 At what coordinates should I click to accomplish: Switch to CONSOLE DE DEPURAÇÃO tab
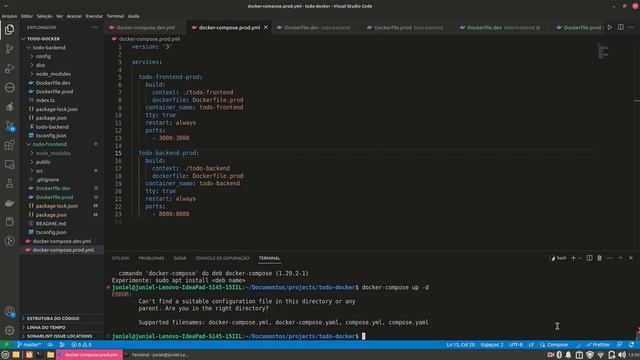click(222, 258)
